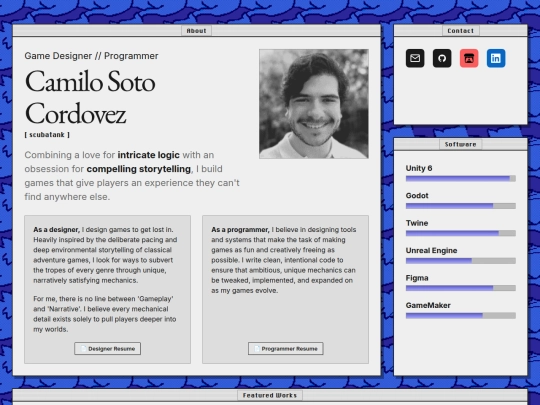Open the GitHub profile icon

tap(442, 58)
